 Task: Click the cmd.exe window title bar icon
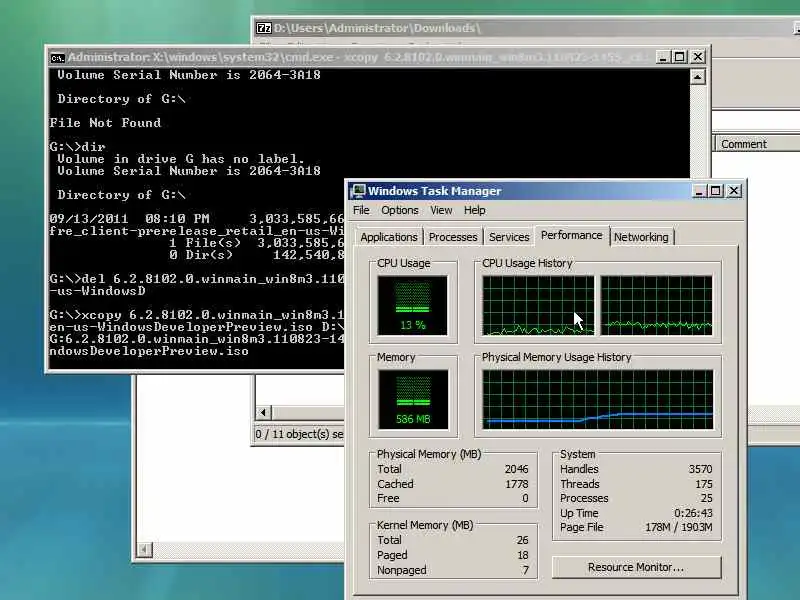[57, 58]
